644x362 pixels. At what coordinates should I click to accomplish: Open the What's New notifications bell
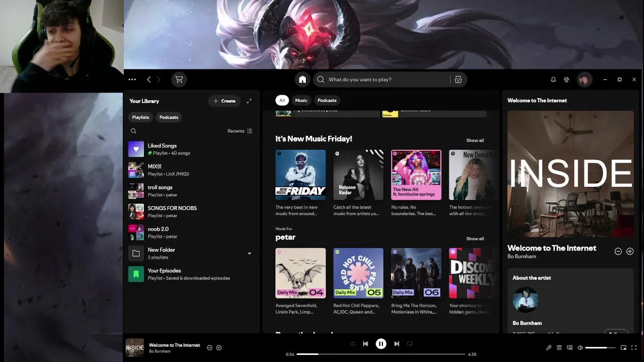(553, 79)
